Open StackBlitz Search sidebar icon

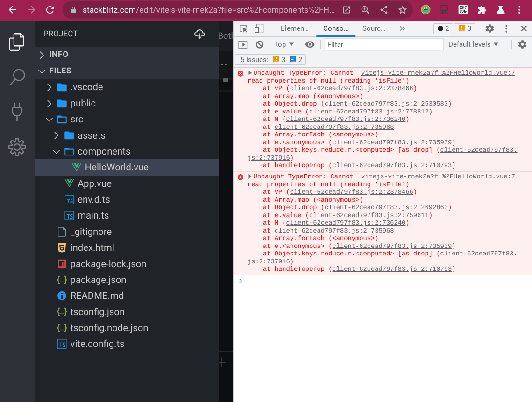[x=17, y=77]
